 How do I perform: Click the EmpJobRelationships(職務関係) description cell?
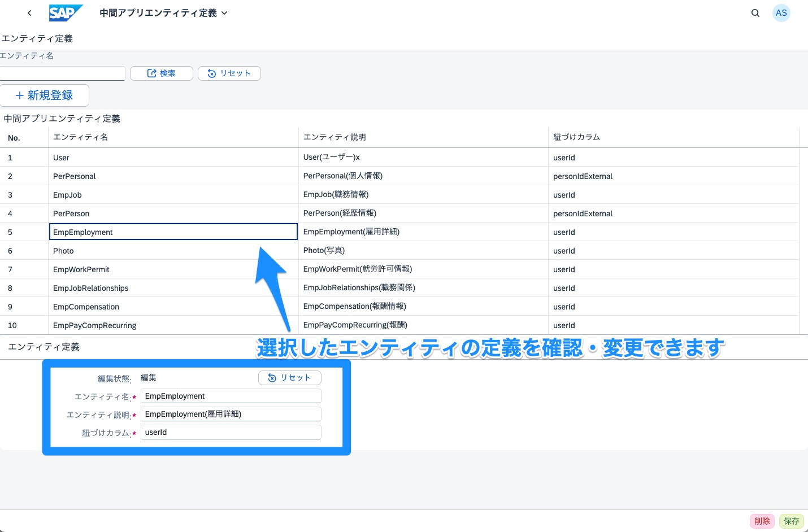[423, 288]
